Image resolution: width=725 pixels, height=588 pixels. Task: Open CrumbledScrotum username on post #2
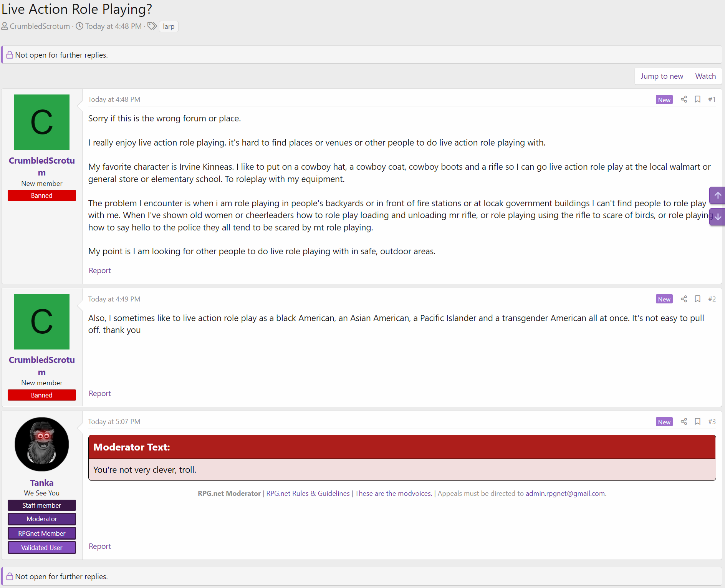tap(42, 366)
